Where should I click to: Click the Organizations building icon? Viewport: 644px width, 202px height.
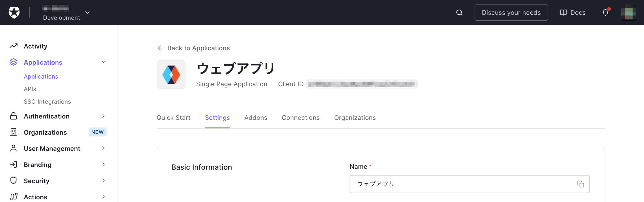(x=13, y=132)
